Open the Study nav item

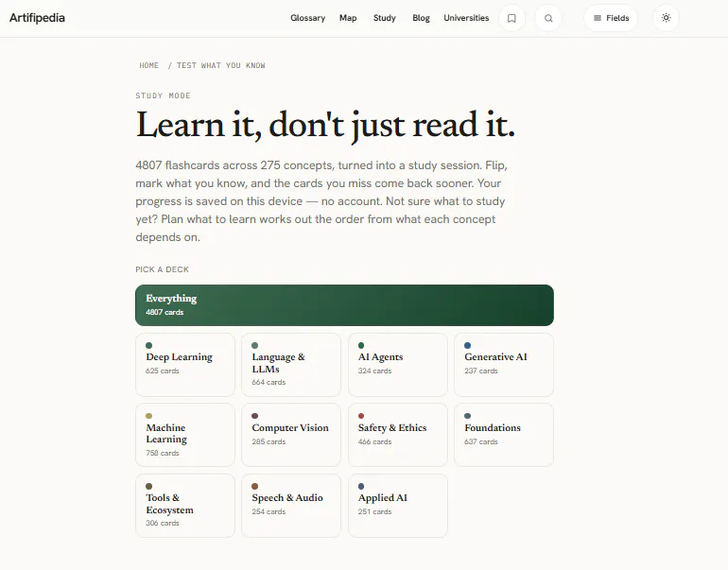pyautogui.click(x=385, y=18)
